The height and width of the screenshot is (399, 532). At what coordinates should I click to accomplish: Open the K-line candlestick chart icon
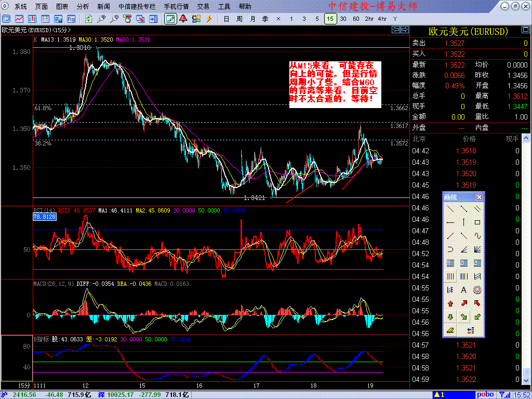coord(32,19)
